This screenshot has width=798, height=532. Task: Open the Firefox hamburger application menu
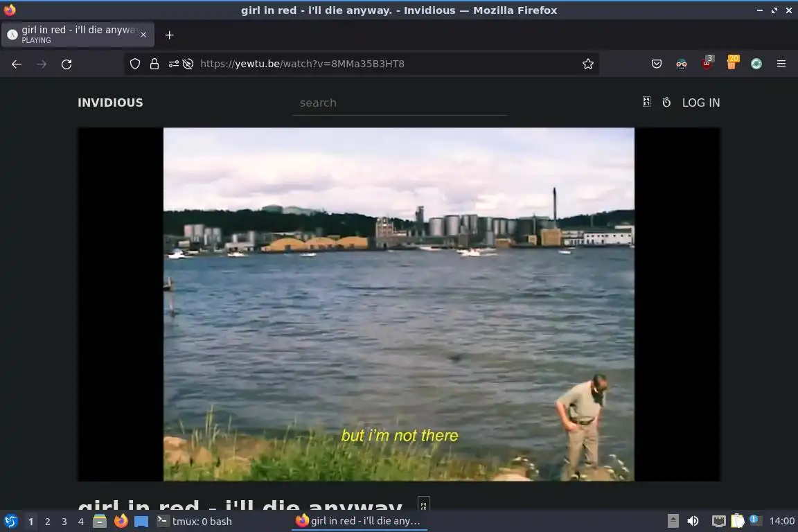click(x=781, y=64)
